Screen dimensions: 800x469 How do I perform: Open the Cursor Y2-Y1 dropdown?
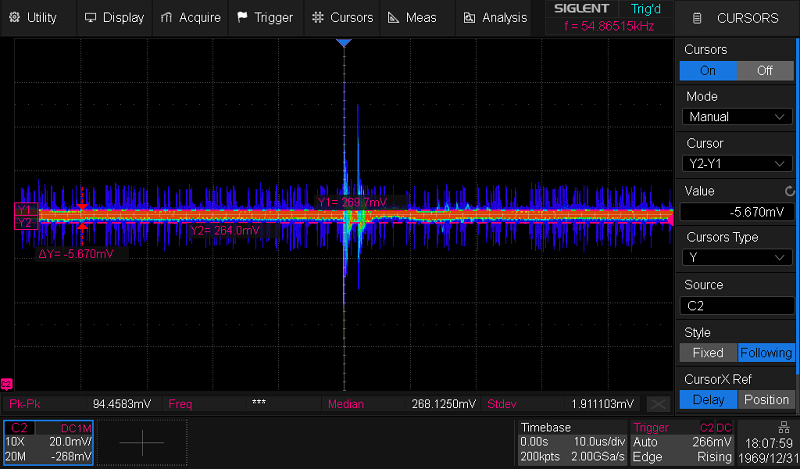(737, 164)
